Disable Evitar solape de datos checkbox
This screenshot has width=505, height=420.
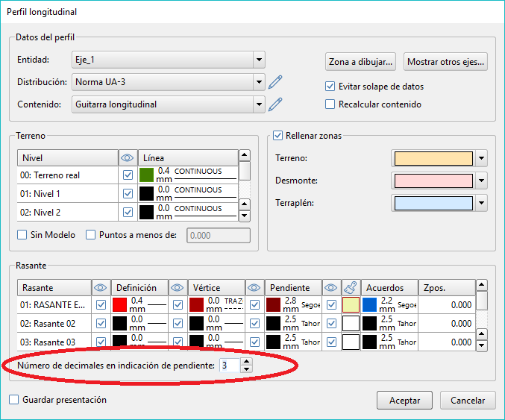click(x=330, y=87)
